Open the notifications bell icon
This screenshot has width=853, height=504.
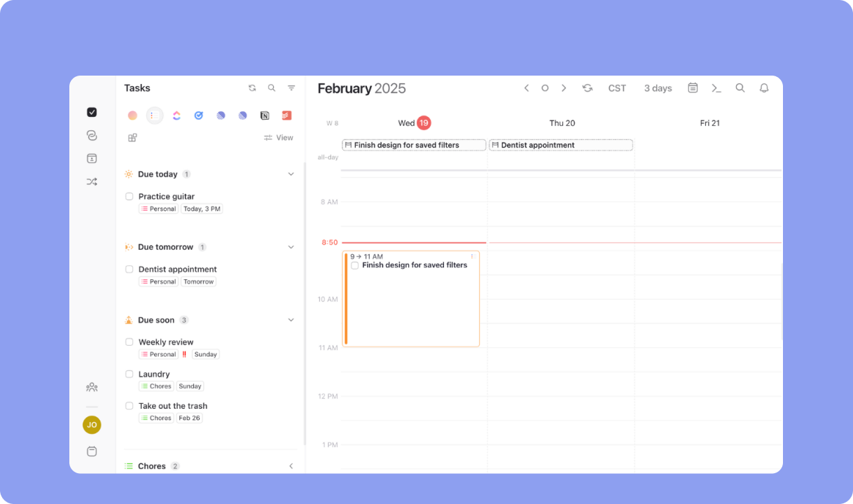(x=764, y=87)
